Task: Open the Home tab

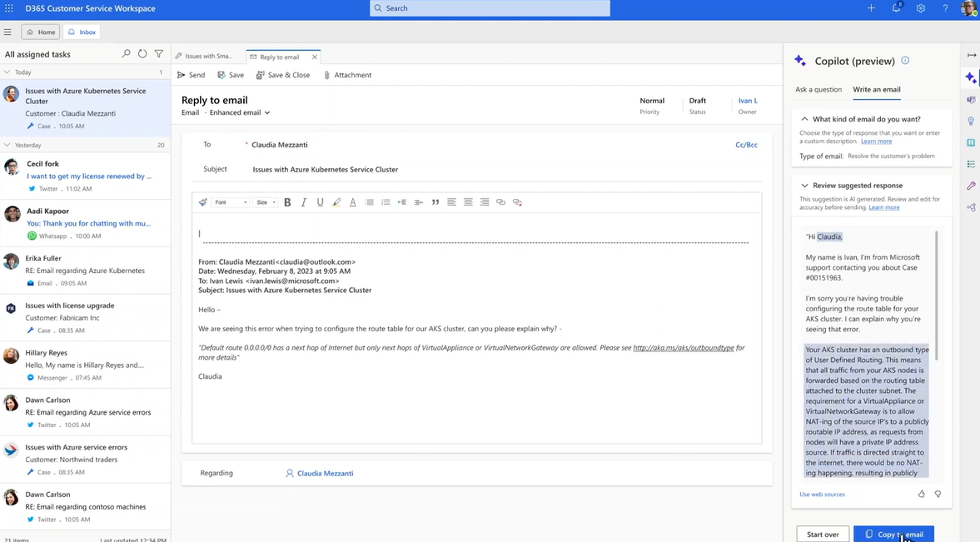Action: (41, 32)
